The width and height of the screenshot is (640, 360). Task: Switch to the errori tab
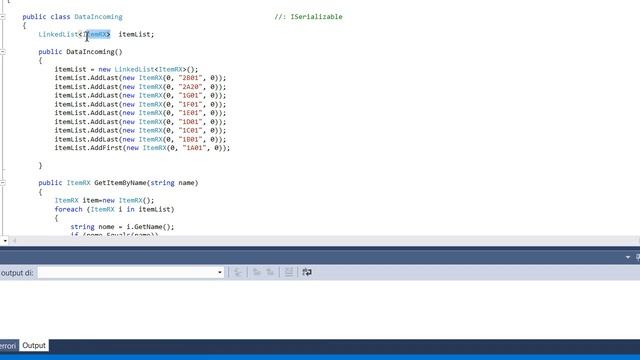8,346
